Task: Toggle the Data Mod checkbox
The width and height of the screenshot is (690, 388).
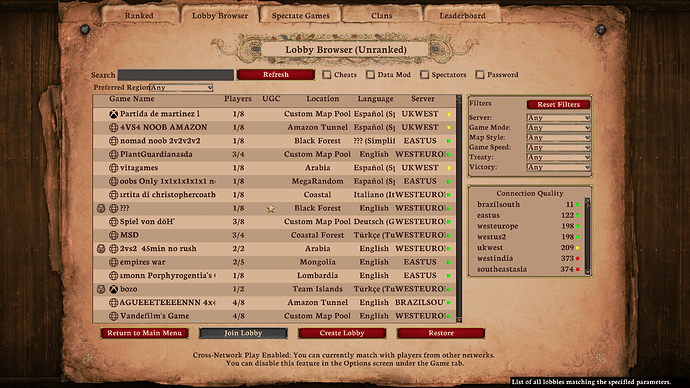Action: [x=371, y=75]
